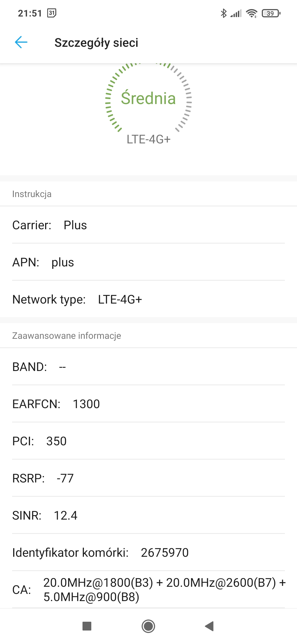The image size is (297, 644).
Task: Tap the Network type LTE-4G+ row
Action: (x=148, y=299)
